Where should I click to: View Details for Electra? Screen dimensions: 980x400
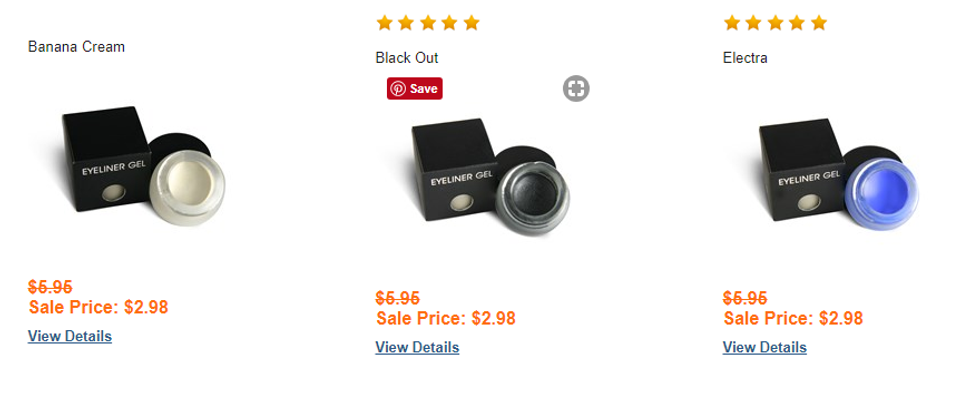click(x=764, y=347)
